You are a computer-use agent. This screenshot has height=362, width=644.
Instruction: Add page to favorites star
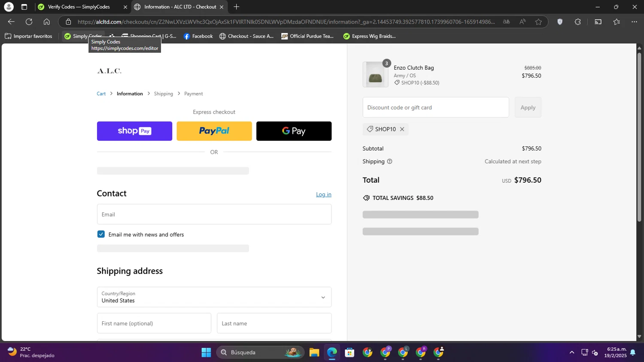(538, 22)
